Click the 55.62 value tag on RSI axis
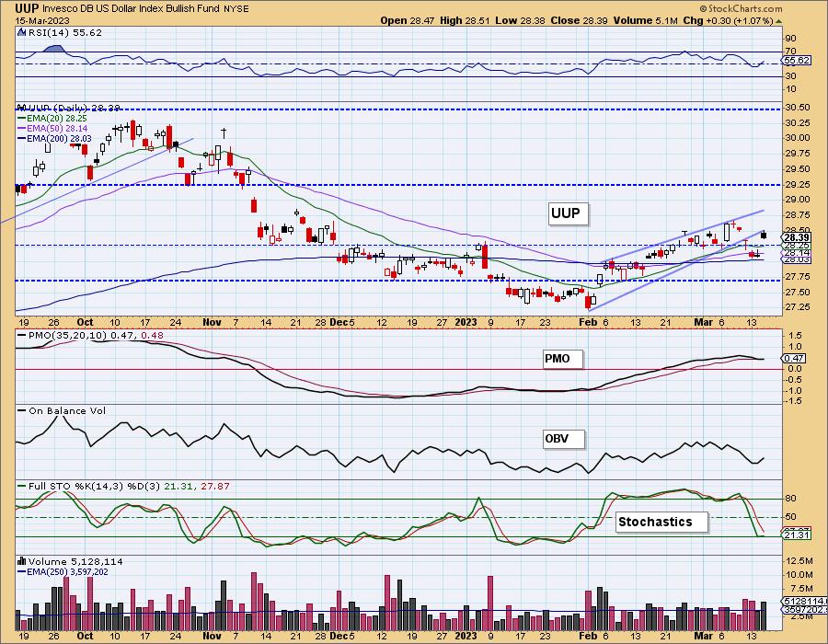The height and width of the screenshot is (644, 828). point(798,61)
